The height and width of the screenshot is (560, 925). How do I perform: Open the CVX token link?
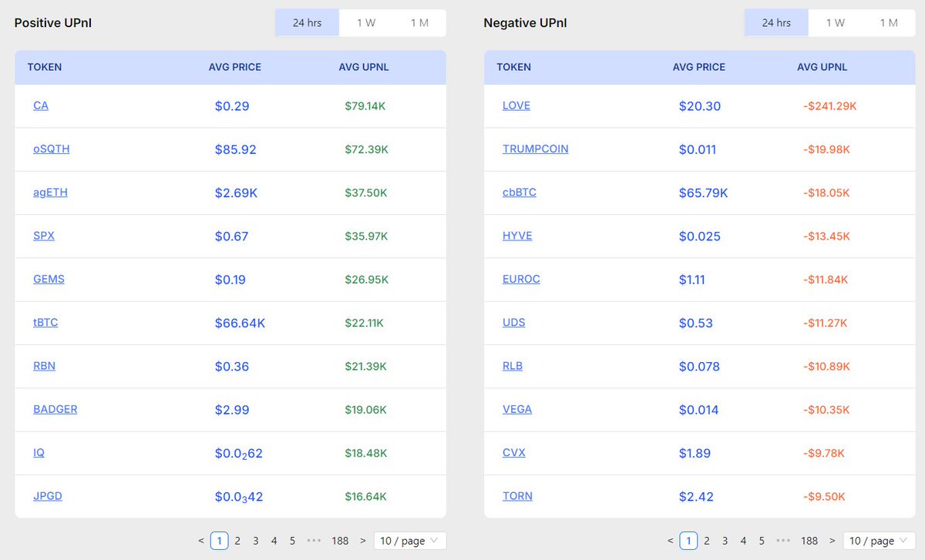(514, 453)
